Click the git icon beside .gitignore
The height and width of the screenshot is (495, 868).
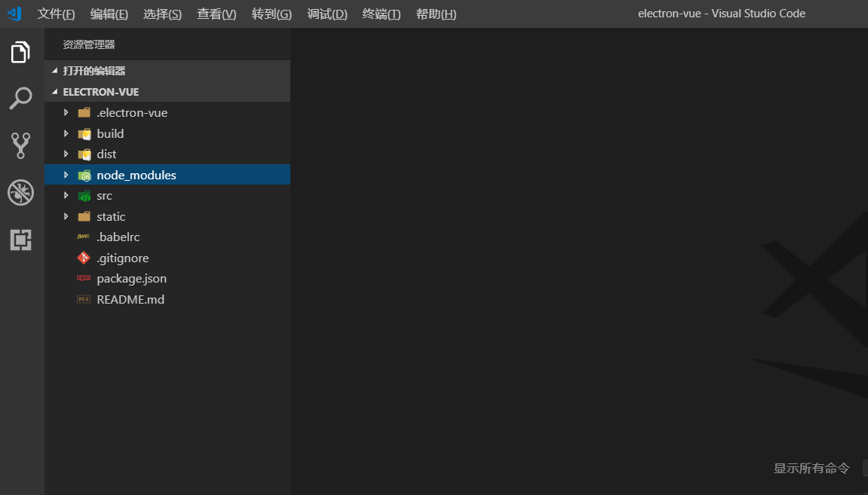coord(84,258)
